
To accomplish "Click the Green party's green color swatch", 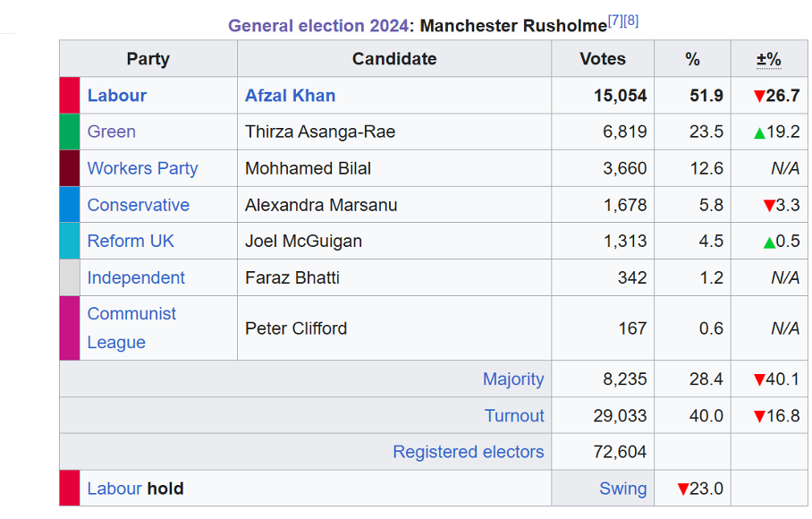I will coord(70,132).
